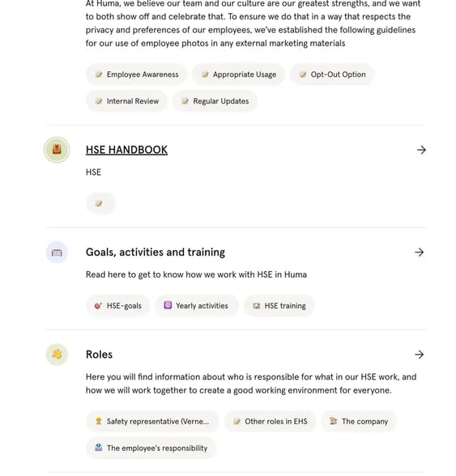
Task: Open the HSE HANDBOOK title link
Action: (x=126, y=150)
